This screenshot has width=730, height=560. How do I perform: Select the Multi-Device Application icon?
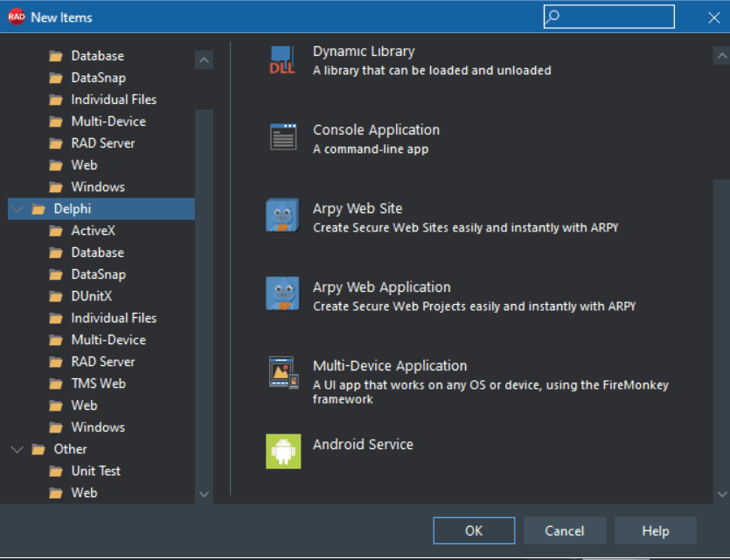[x=283, y=372]
